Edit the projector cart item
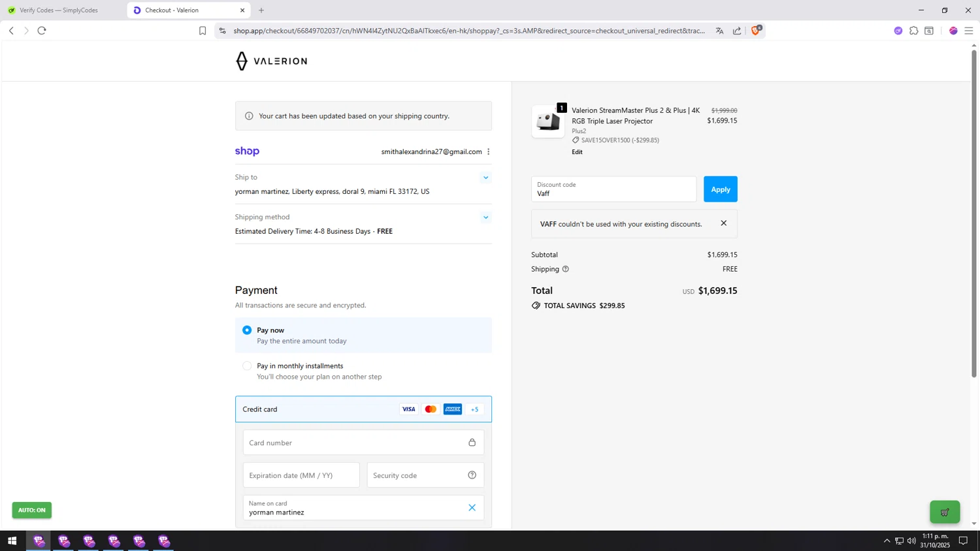Viewport: 980px width, 551px height. pyautogui.click(x=577, y=152)
